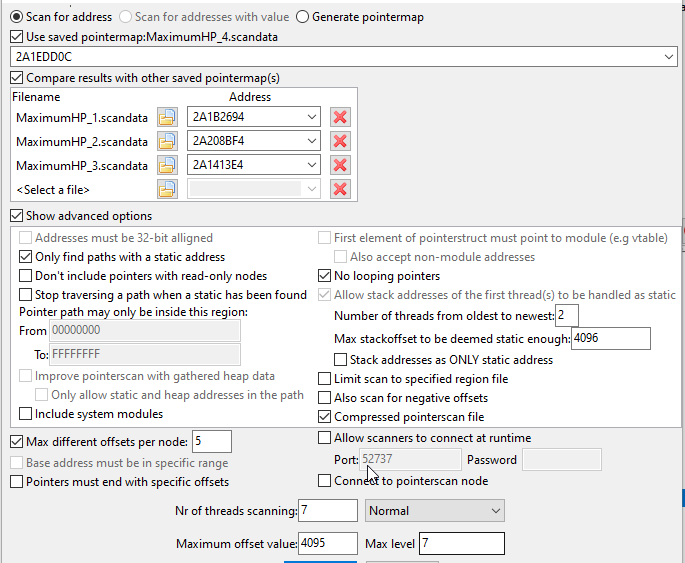Viewport: 685px width, 563px height.
Task: Enable Include system modules checkbox
Action: tap(26, 414)
